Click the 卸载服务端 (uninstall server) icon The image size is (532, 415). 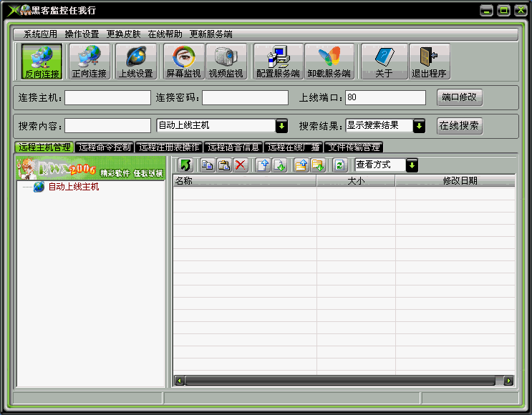click(329, 62)
